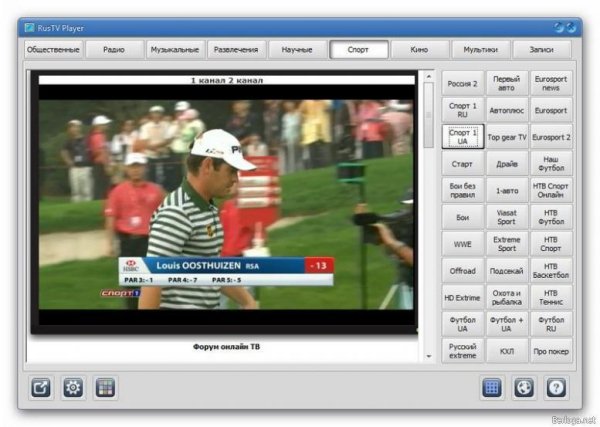600x427 pixels.
Task: Click the 1 канал 2 канал selector text
Action: 227,80
